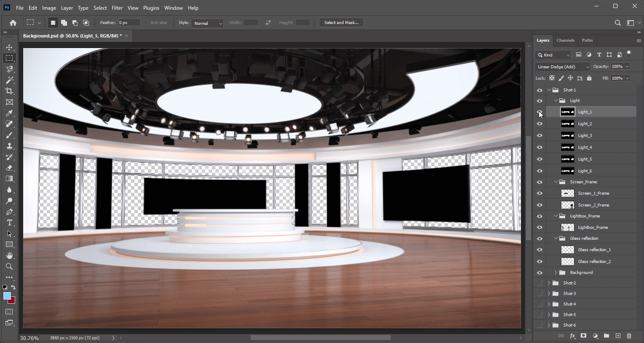This screenshot has width=644, height=343.
Task: Select the Horizontal Type tool
Action: point(9,223)
